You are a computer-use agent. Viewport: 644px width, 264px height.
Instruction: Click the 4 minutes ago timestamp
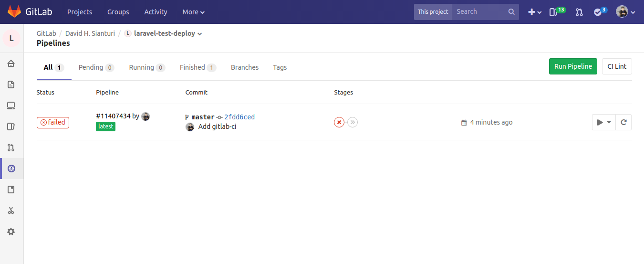coord(491,122)
